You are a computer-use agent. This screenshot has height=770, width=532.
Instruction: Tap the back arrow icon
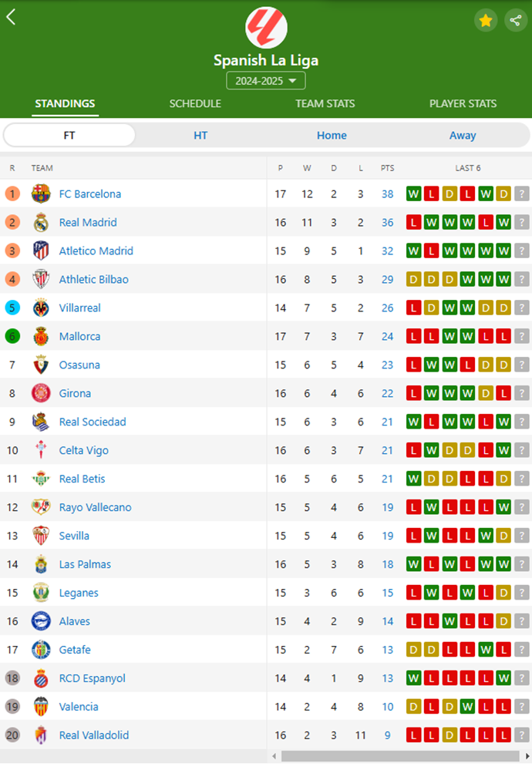(11, 17)
